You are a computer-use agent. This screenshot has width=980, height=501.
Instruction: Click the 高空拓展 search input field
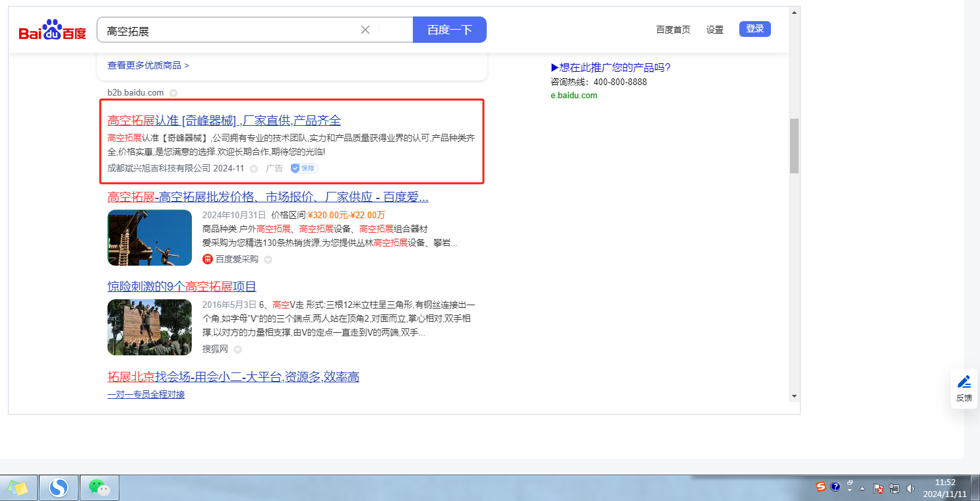click(x=231, y=30)
